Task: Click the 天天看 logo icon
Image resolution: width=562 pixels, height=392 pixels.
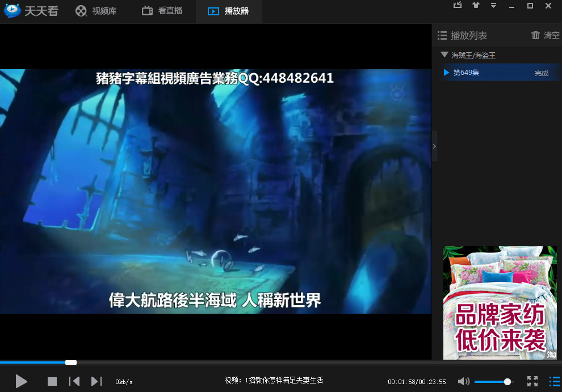Action: pos(11,10)
